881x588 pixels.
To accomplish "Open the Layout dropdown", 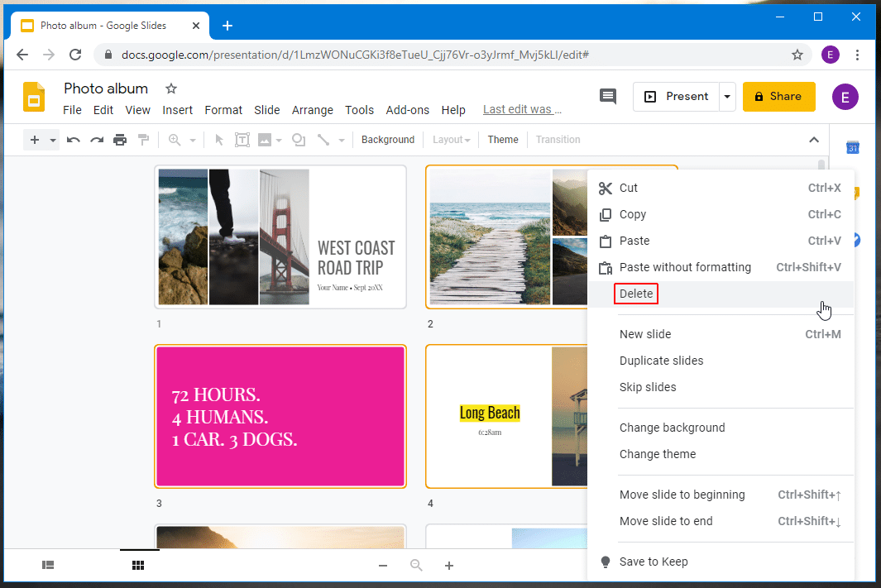I will coord(451,139).
